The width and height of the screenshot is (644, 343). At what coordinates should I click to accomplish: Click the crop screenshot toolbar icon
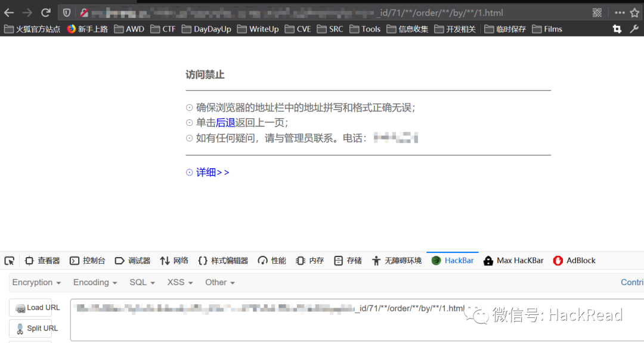(617, 29)
